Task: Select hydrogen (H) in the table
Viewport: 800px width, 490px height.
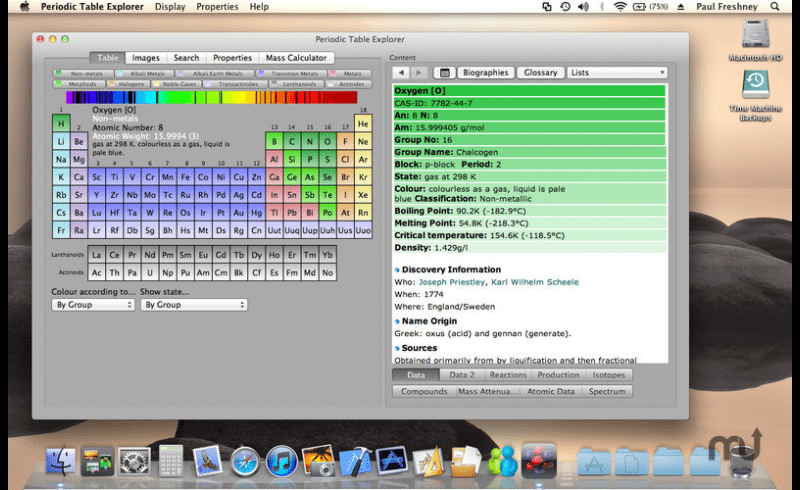Action: 61,124
